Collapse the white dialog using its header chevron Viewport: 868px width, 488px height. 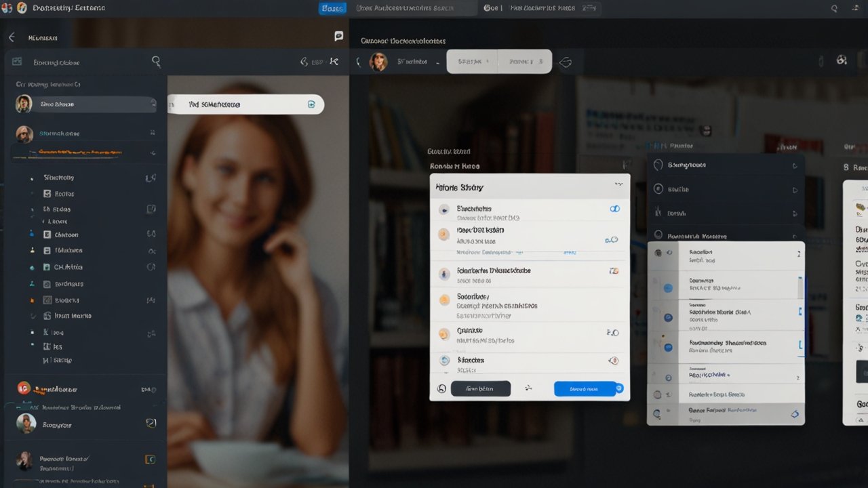pos(618,184)
